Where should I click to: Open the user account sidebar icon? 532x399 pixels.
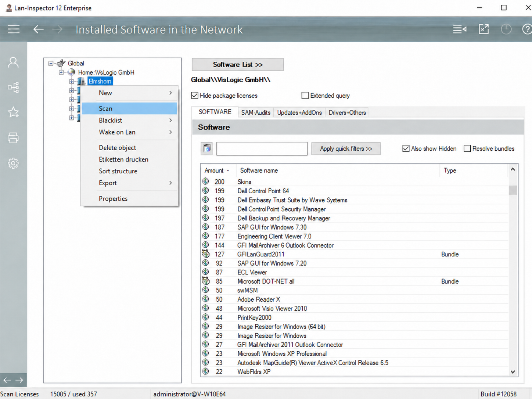(13, 62)
